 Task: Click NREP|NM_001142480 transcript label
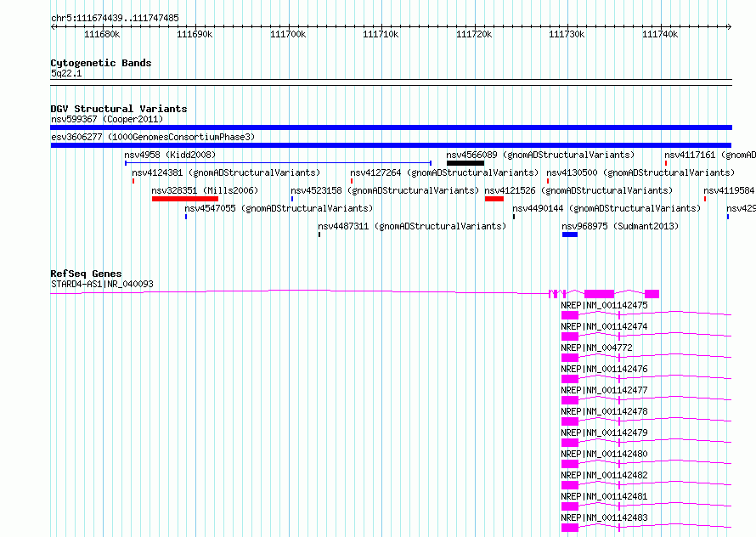604,454
